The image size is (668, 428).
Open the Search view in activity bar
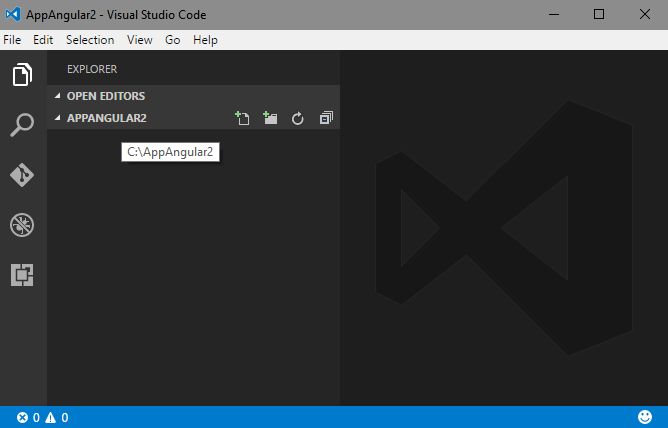tap(22, 125)
